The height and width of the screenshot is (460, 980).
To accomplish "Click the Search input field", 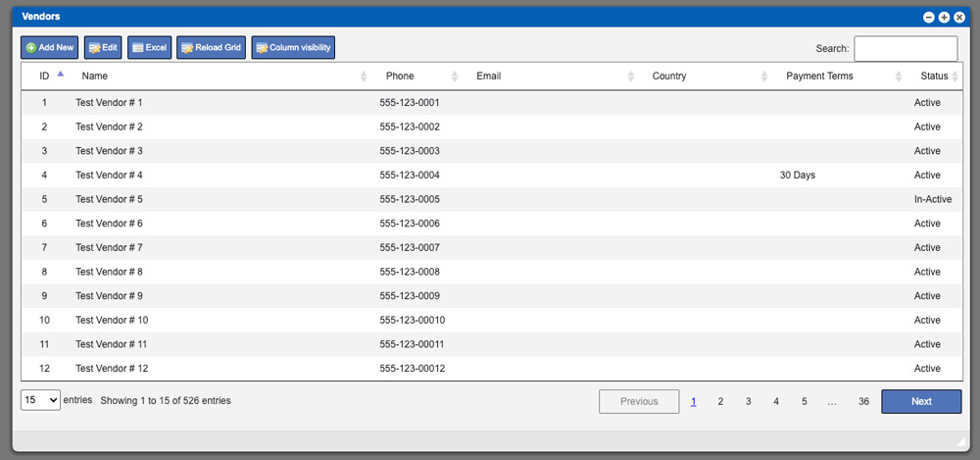I will tap(905, 48).
